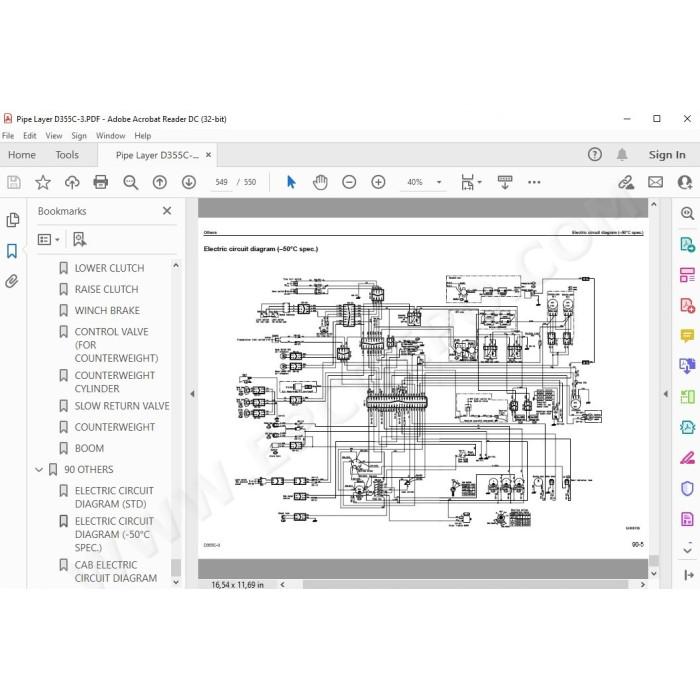The width and height of the screenshot is (700, 700).
Task: Open the Help menu
Action: [x=142, y=136]
